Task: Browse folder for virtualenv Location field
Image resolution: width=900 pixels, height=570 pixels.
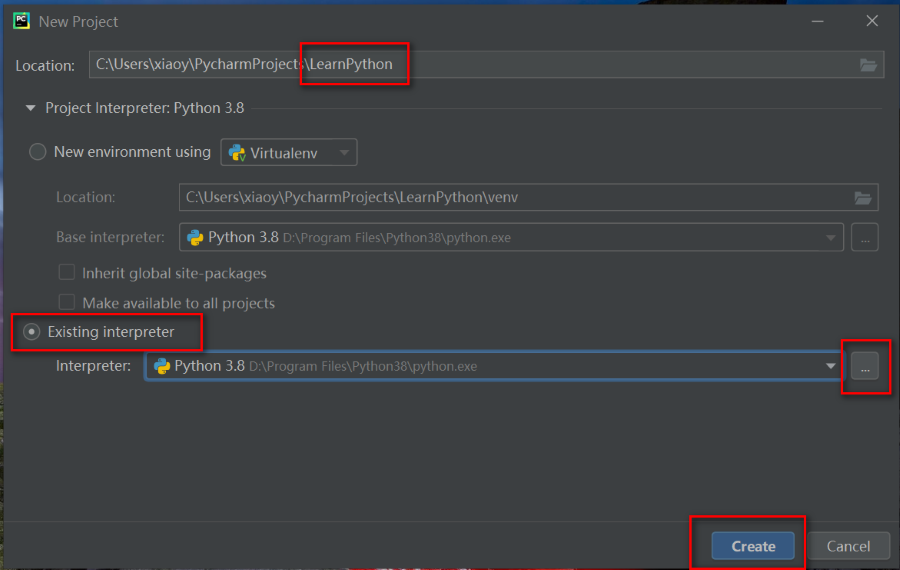Action: pos(863,198)
